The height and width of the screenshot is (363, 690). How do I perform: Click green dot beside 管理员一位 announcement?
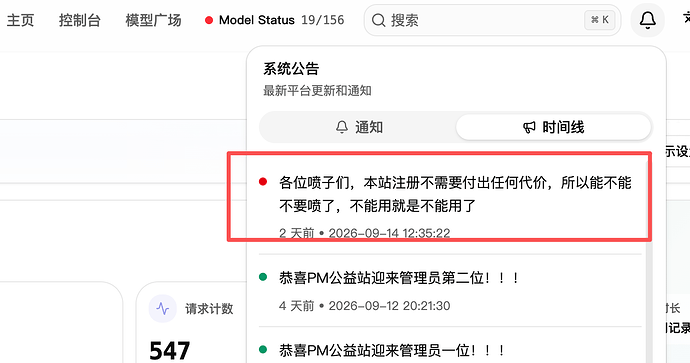click(x=263, y=349)
